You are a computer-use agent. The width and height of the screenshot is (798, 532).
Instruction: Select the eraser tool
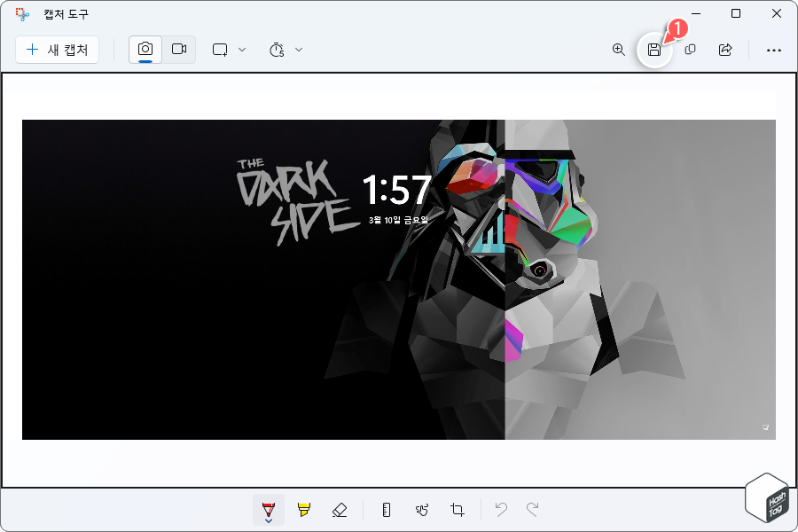coord(340,510)
